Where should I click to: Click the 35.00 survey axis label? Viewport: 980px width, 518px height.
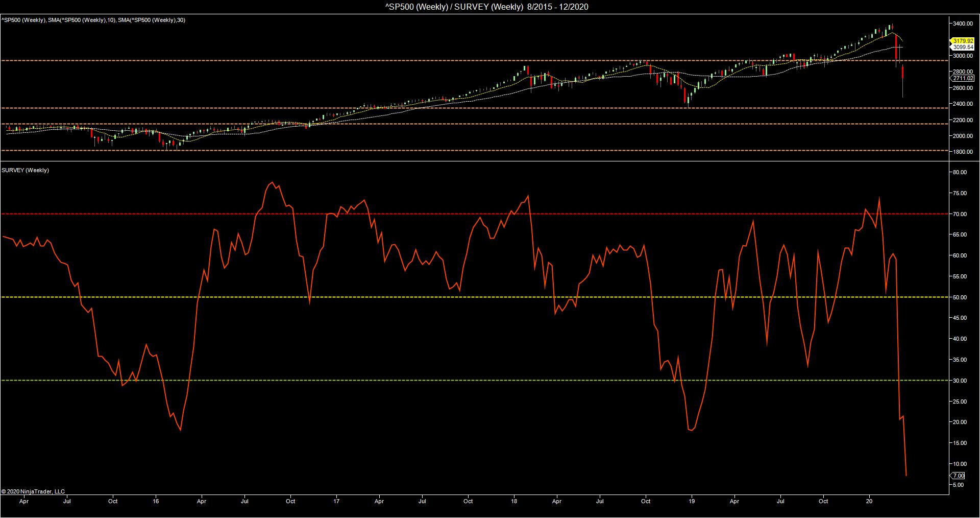[x=960, y=360]
